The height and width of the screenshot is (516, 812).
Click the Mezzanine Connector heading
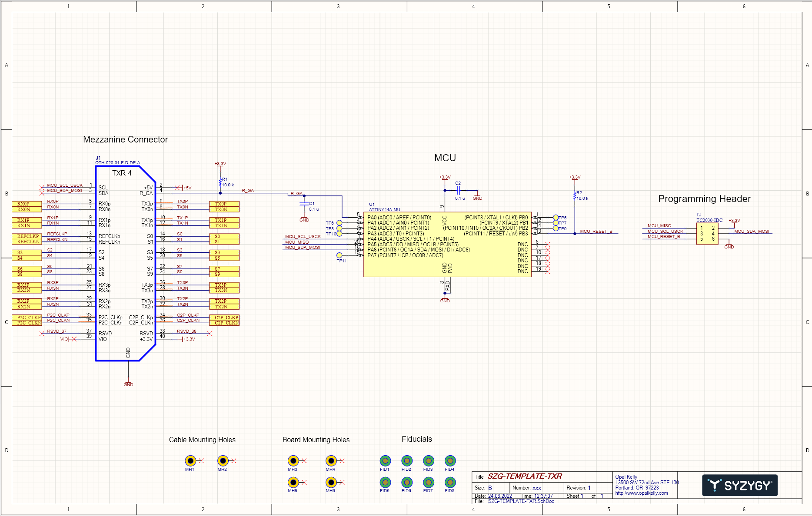125,139
